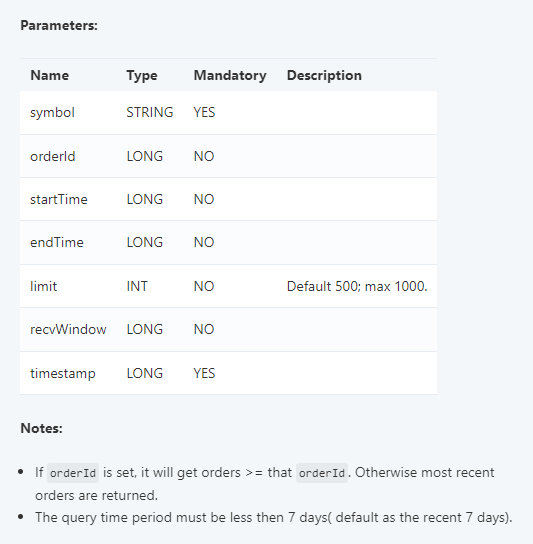Click the first orderId code tag in notes
This screenshot has width=533, height=544.
73,473
